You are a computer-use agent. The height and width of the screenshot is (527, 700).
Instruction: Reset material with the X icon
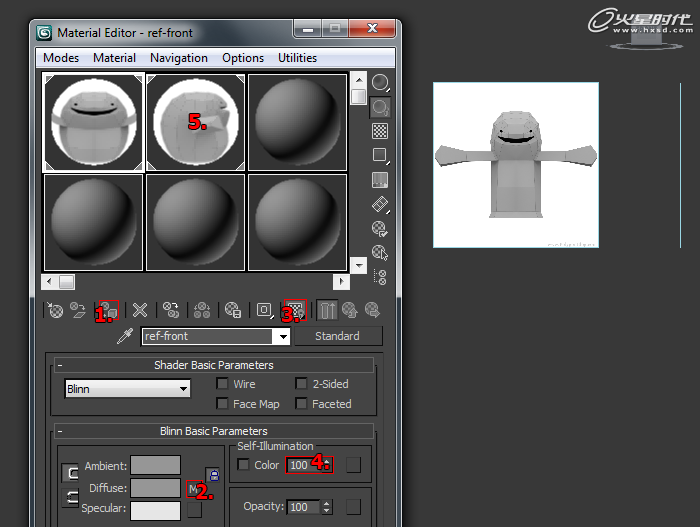(140, 310)
